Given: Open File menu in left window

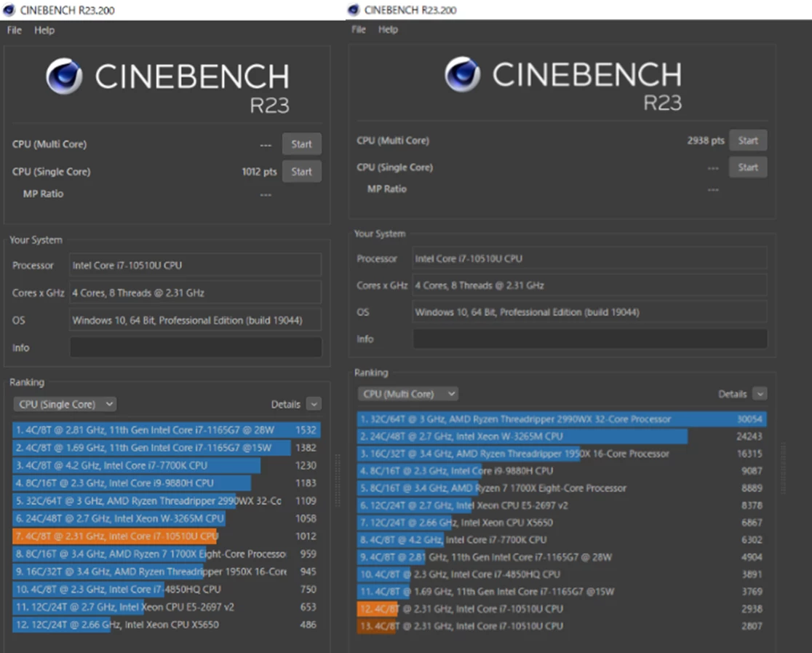Looking at the screenshot, I should tap(15, 30).
